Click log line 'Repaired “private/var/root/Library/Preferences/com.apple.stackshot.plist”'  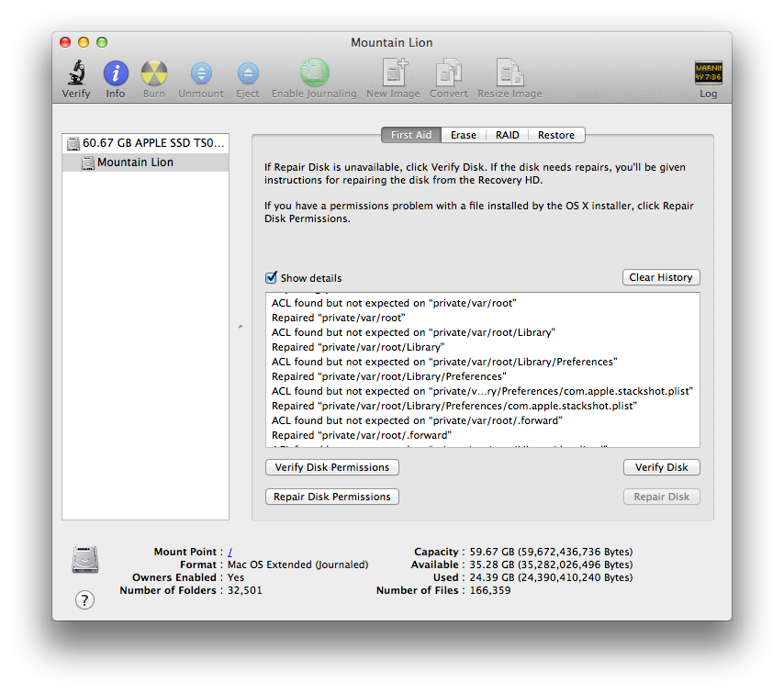click(454, 406)
